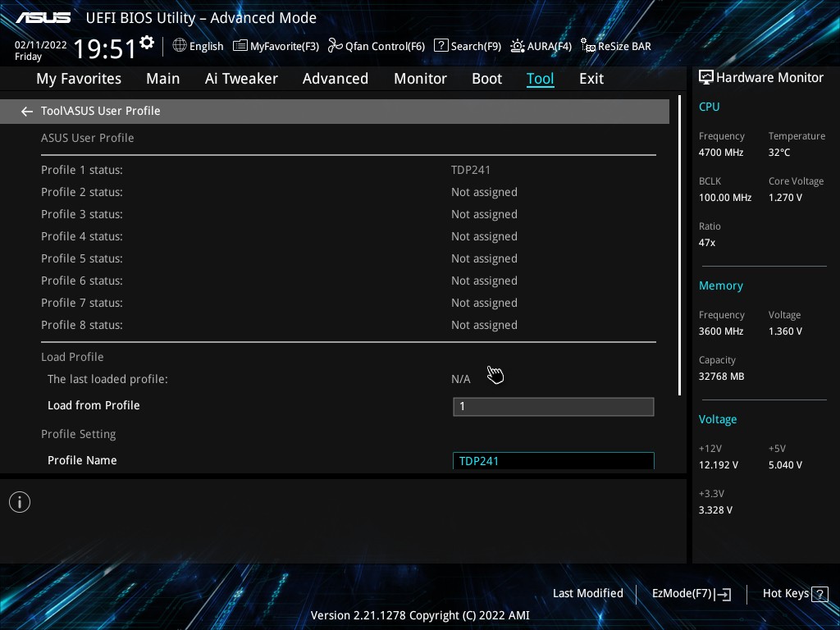The height and width of the screenshot is (630, 840).
Task: Click the EzMode exit arrow icon
Action: (x=723, y=594)
